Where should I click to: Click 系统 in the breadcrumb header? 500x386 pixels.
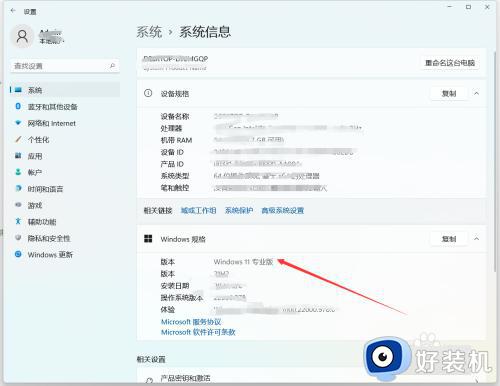click(149, 32)
